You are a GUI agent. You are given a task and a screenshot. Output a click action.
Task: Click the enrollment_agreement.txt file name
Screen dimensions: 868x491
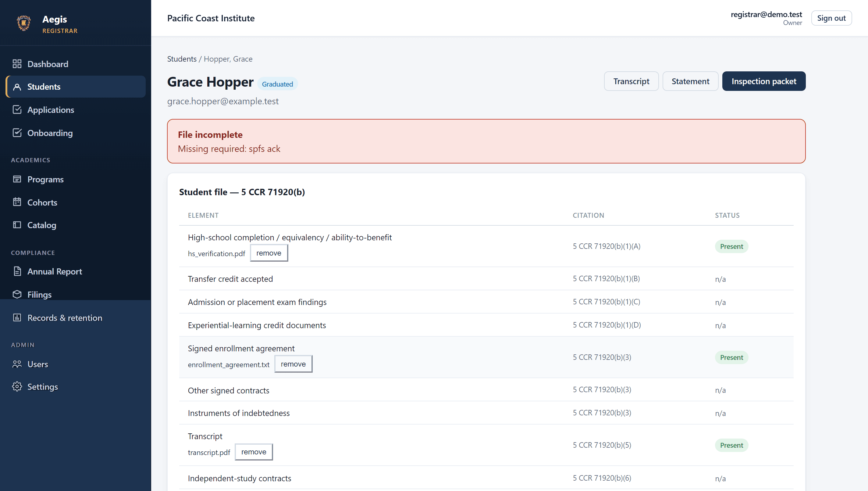point(229,364)
